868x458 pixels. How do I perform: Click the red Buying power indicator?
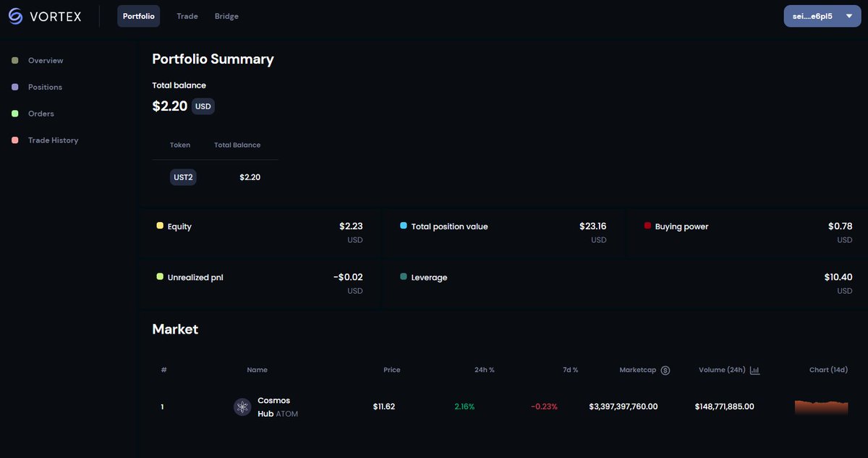pos(647,226)
